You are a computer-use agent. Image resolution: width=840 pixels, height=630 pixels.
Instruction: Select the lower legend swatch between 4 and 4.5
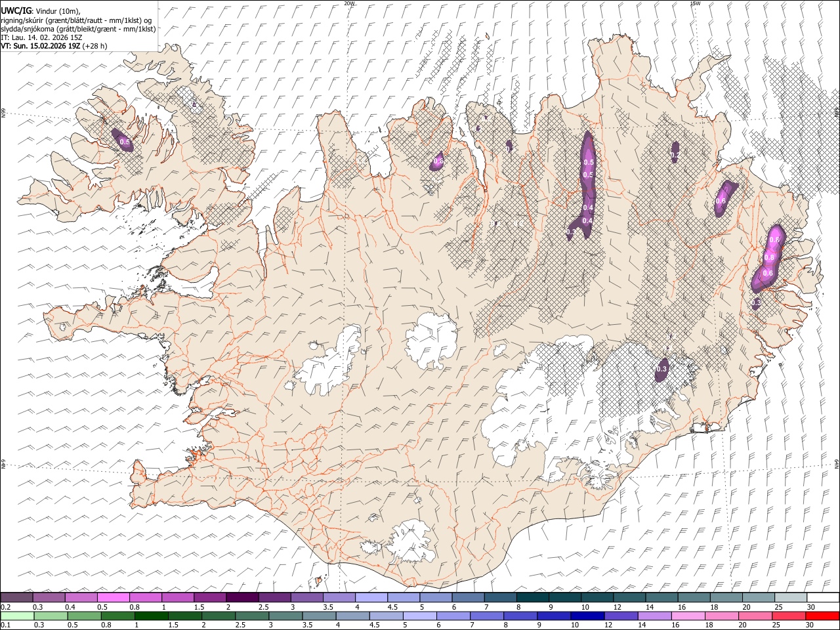[x=352, y=616]
